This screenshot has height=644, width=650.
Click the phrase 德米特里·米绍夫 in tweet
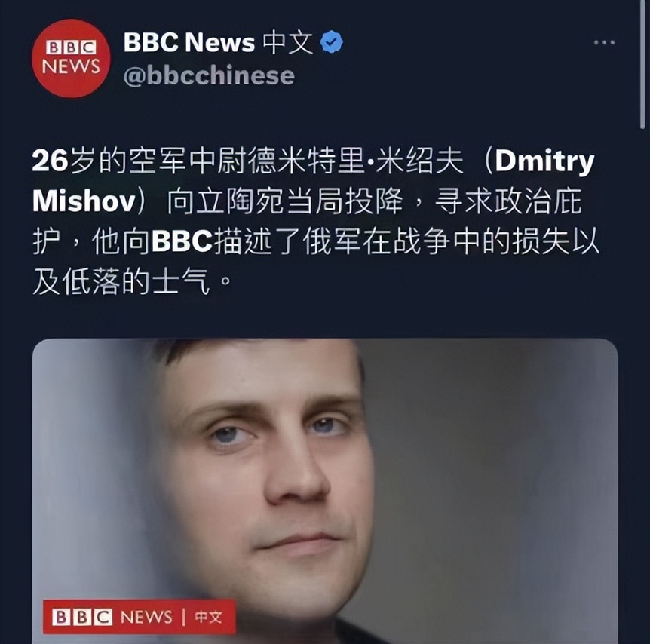(355, 161)
